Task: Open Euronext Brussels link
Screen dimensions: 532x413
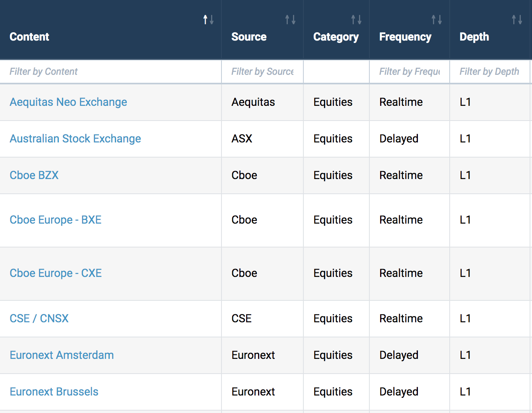Action: point(54,392)
